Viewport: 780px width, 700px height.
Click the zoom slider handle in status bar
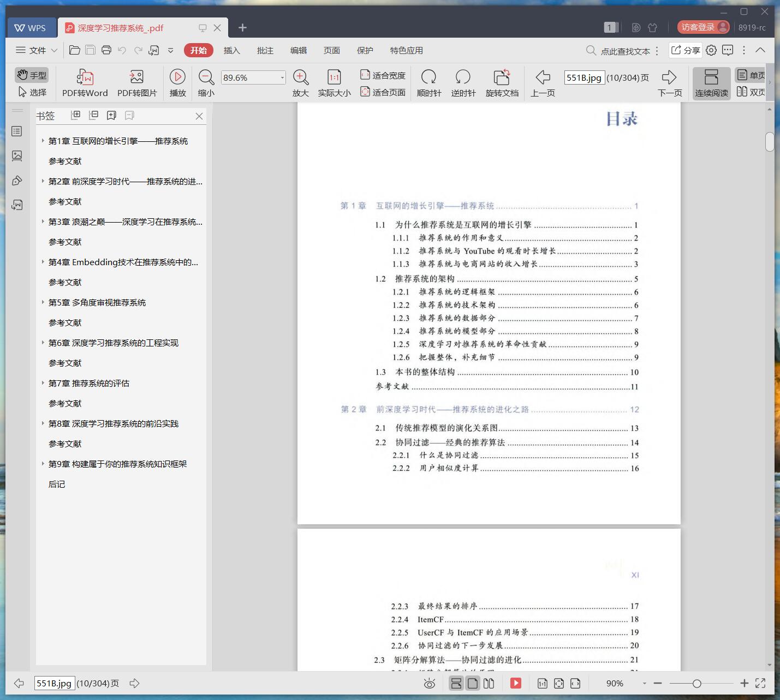pos(696,683)
